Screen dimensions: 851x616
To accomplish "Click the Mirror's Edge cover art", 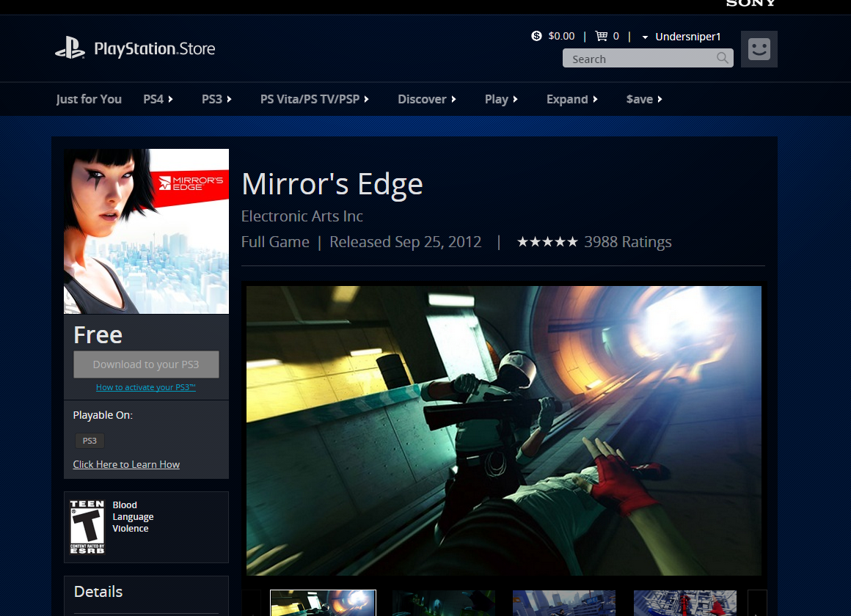I will tap(146, 231).
